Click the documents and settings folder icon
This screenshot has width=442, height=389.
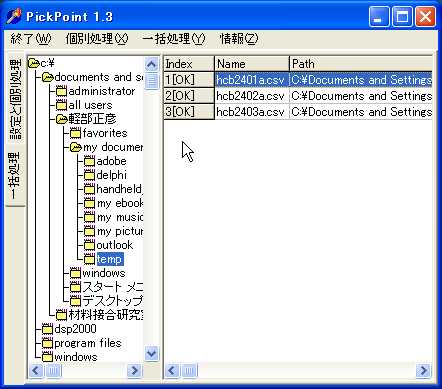click(48, 77)
